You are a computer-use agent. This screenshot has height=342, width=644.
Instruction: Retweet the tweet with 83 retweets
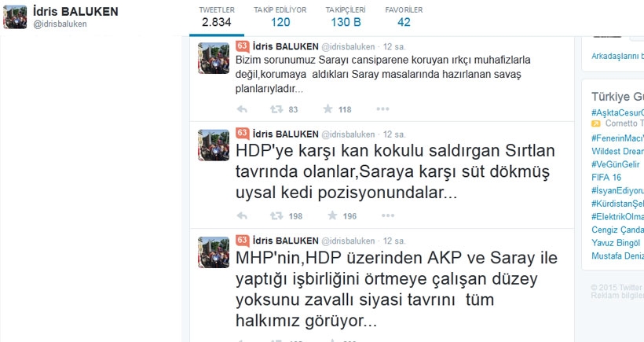pos(276,109)
